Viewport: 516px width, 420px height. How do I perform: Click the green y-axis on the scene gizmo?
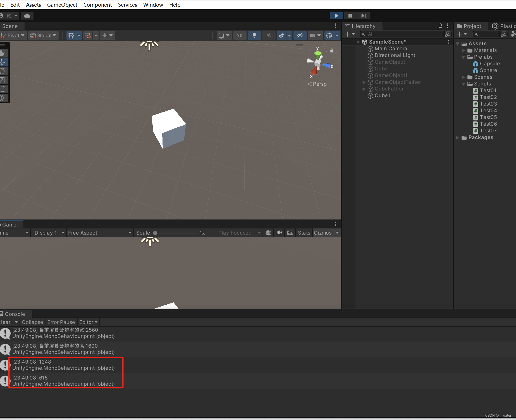(318, 54)
